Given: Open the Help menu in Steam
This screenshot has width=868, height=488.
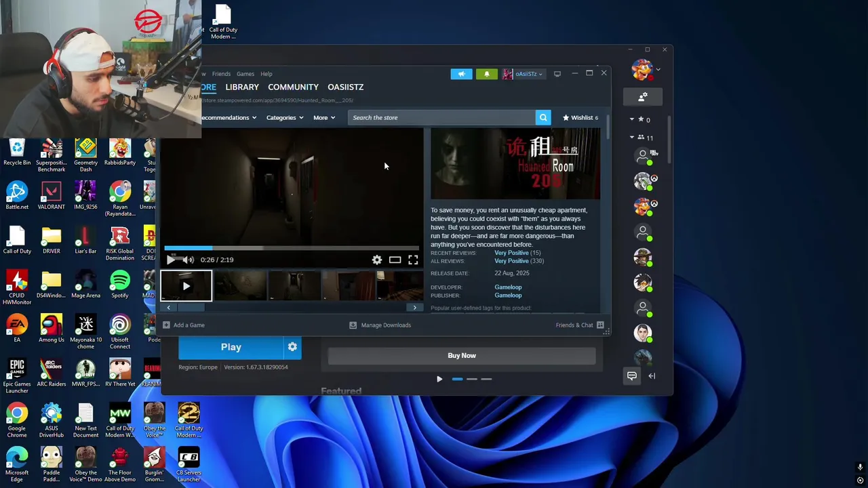Looking at the screenshot, I should click(267, 74).
